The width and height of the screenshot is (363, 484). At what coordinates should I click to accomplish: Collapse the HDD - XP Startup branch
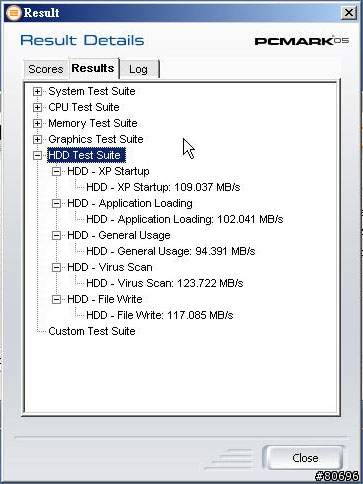(56, 171)
